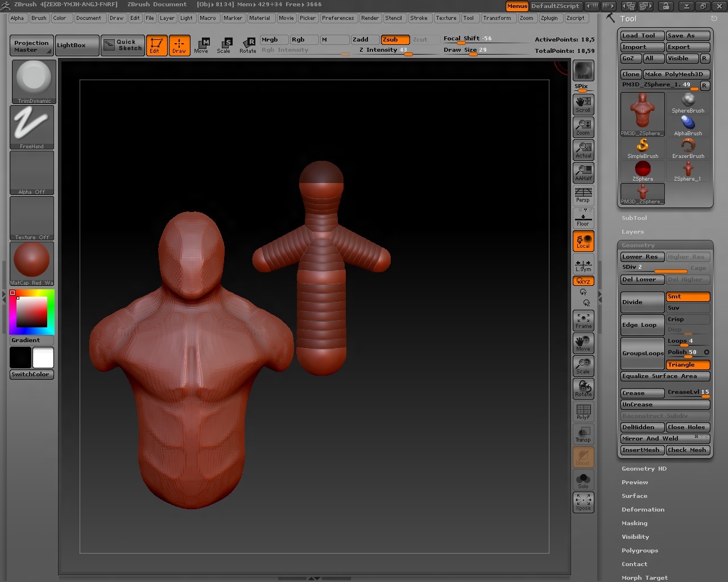Click the Make PolyMesh3D button
Screen dimensions: 728x582
coord(677,74)
